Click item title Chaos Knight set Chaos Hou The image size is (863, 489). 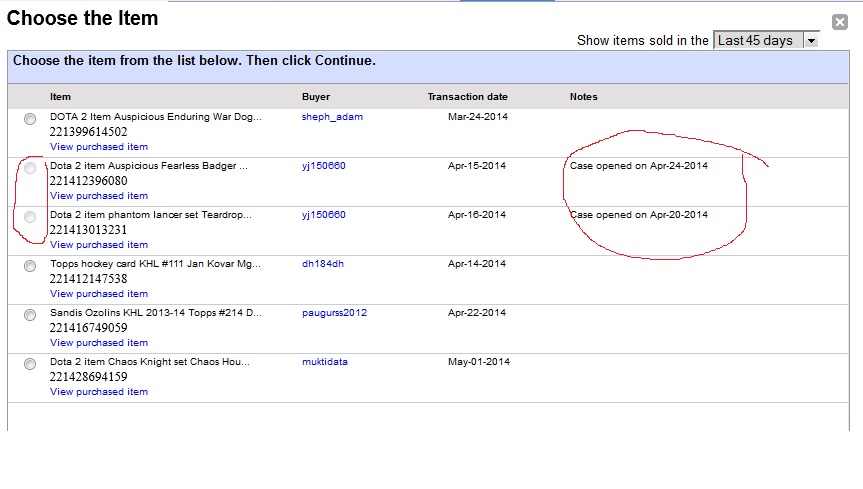pos(150,362)
